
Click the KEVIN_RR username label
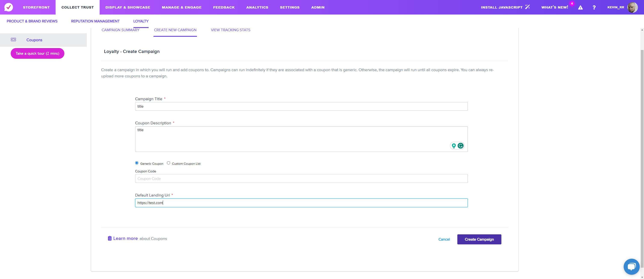pos(616,7)
